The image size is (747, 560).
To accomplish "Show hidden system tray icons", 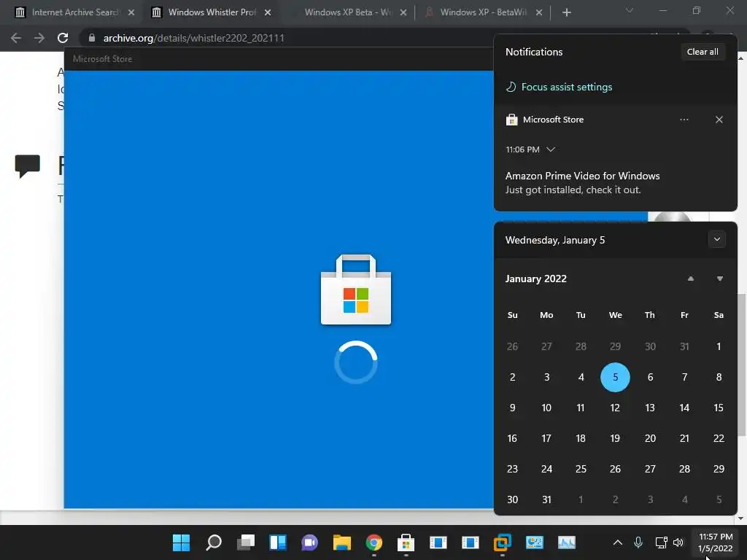I will coord(617,542).
